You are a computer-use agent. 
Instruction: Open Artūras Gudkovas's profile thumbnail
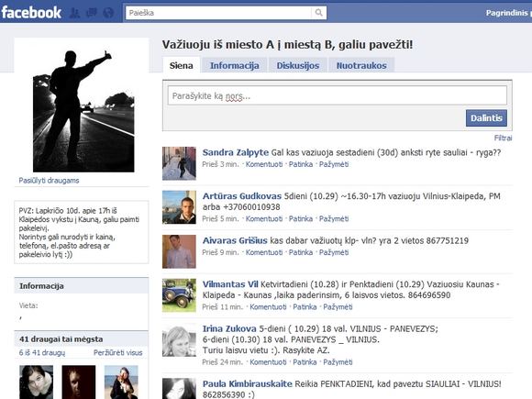tap(179, 207)
